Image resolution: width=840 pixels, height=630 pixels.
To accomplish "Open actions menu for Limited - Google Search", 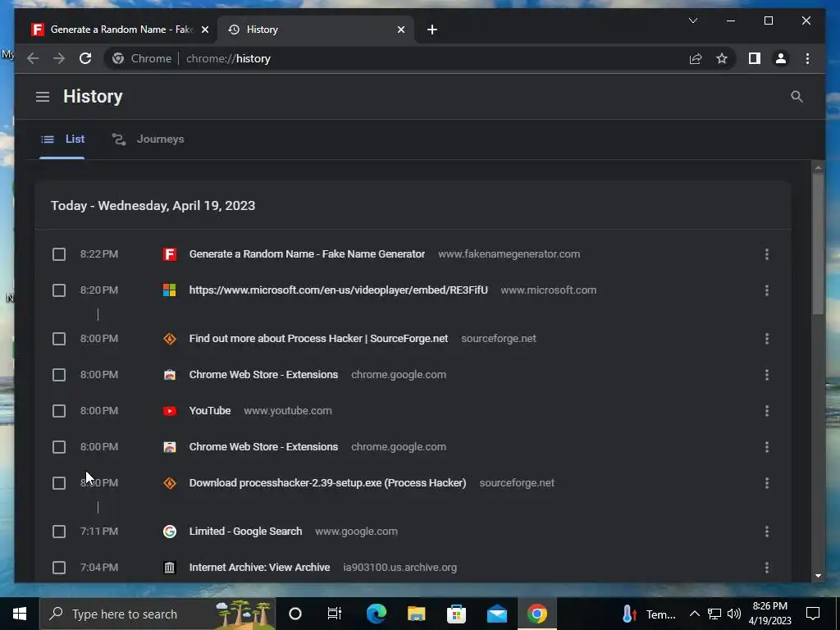I will pos(767,532).
